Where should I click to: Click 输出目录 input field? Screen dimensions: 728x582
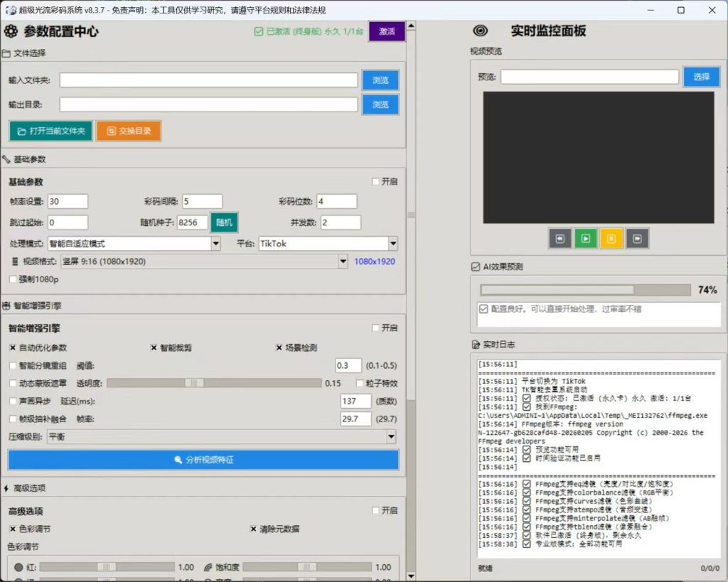pos(208,104)
